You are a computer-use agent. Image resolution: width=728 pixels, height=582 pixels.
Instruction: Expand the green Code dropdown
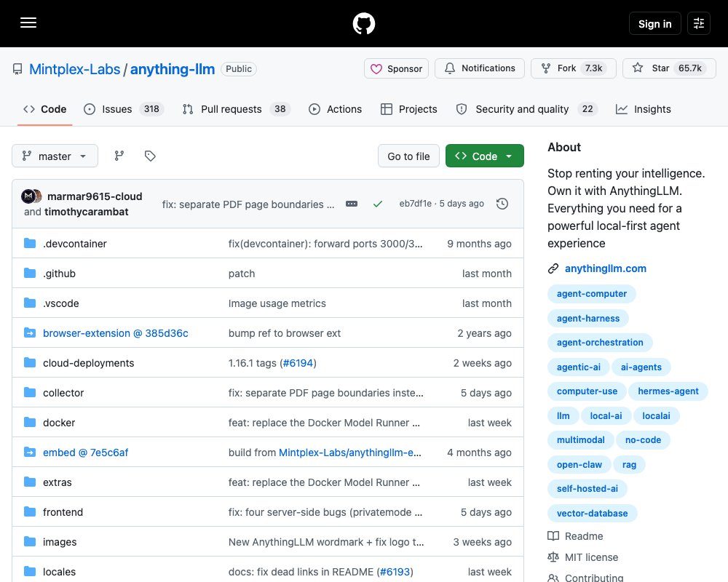coord(485,156)
